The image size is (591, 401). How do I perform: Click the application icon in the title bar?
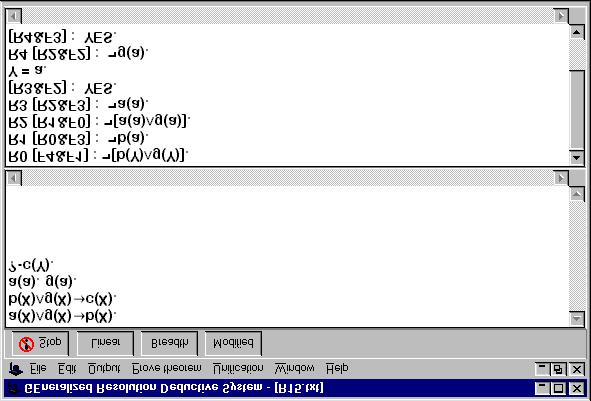14,389
